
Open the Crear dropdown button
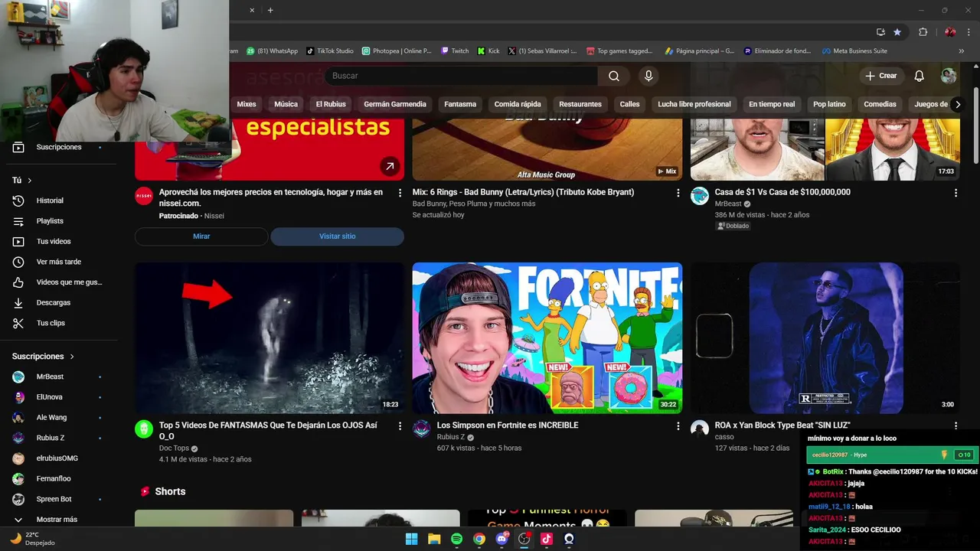tap(881, 76)
